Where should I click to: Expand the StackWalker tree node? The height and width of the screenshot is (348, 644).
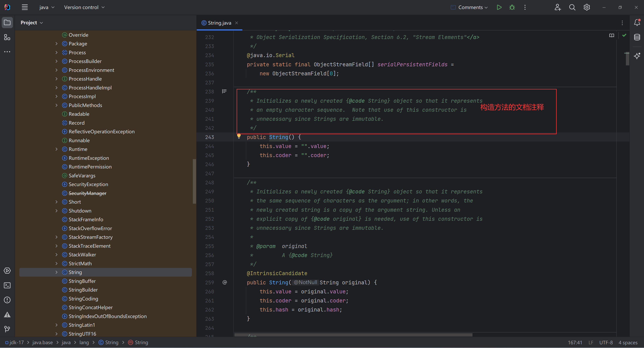click(x=57, y=255)
